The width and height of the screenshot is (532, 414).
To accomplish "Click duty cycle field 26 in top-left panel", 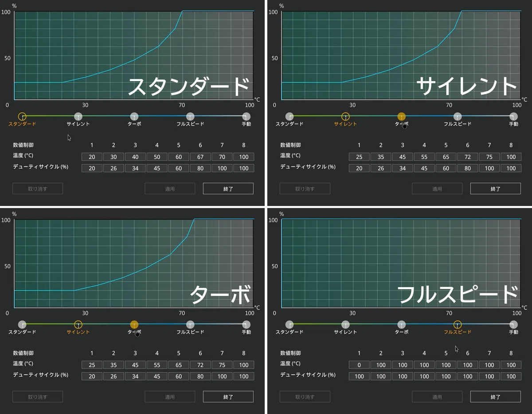I will pyautogui.click(x=113, y=168).
